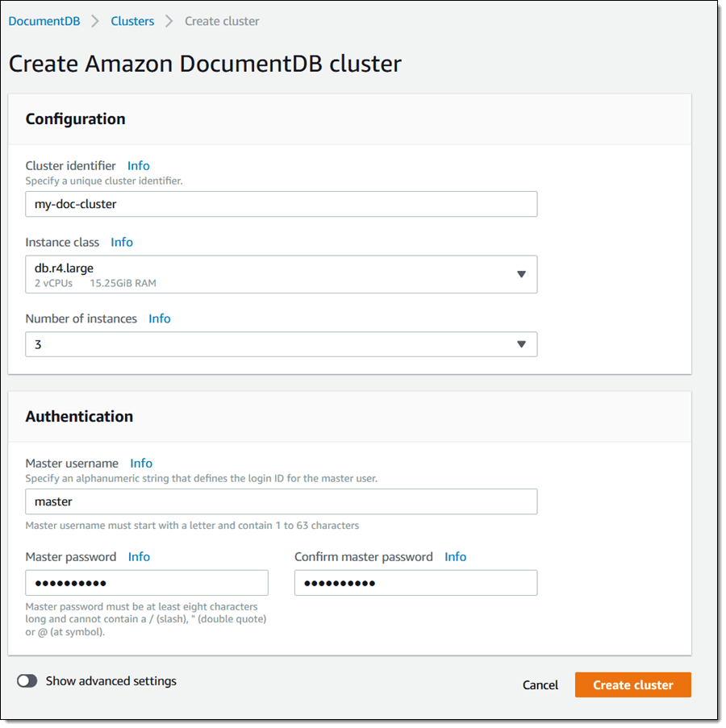The width and height of the screenshot is (726, 728).
Task: Click the Cancel button
Action: (540, 684)
